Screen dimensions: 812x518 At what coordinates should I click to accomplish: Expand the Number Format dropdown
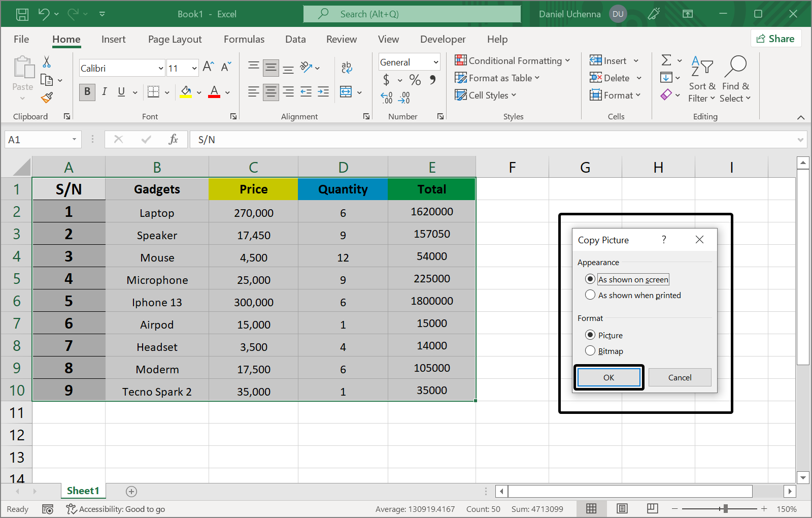click(x=435, y=61)
